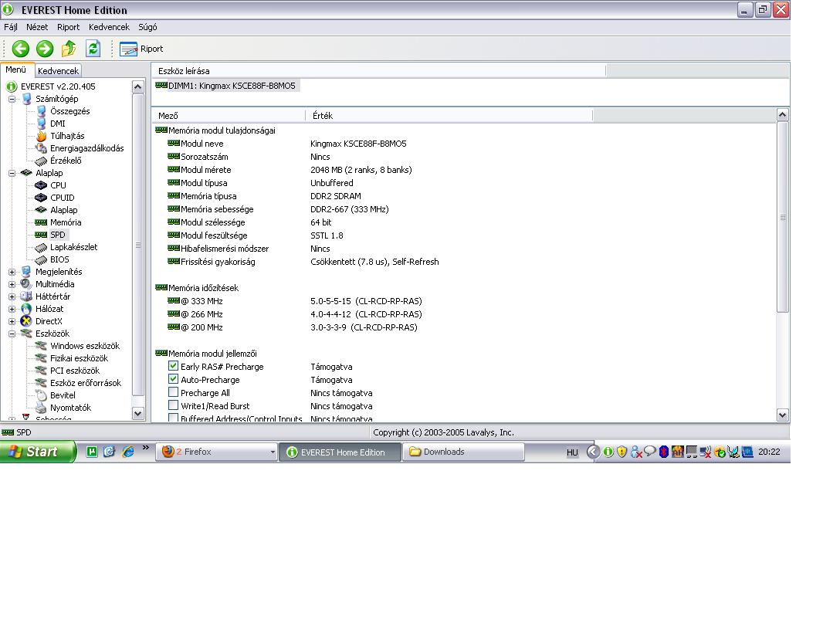Launch Internet Explorer from quick launch
Image resolution: width=840 pixels, height=630 pixels.
point(128,452)
